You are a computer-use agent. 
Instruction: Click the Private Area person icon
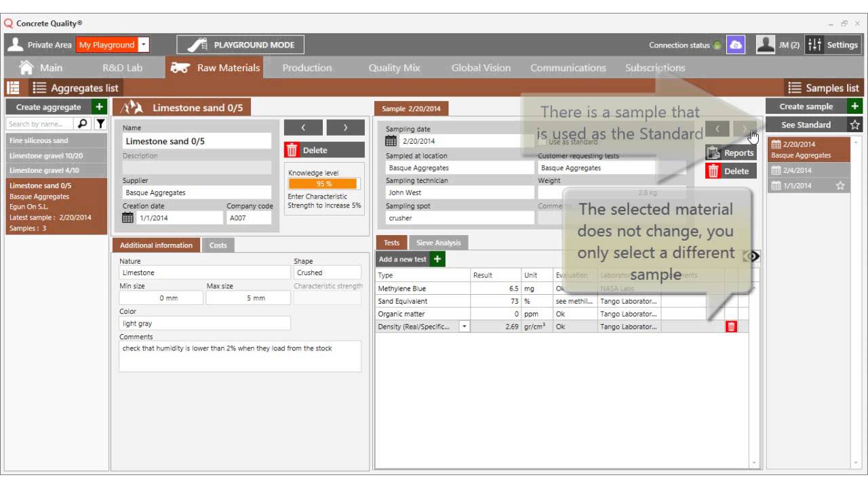click(x=15, y=45)
